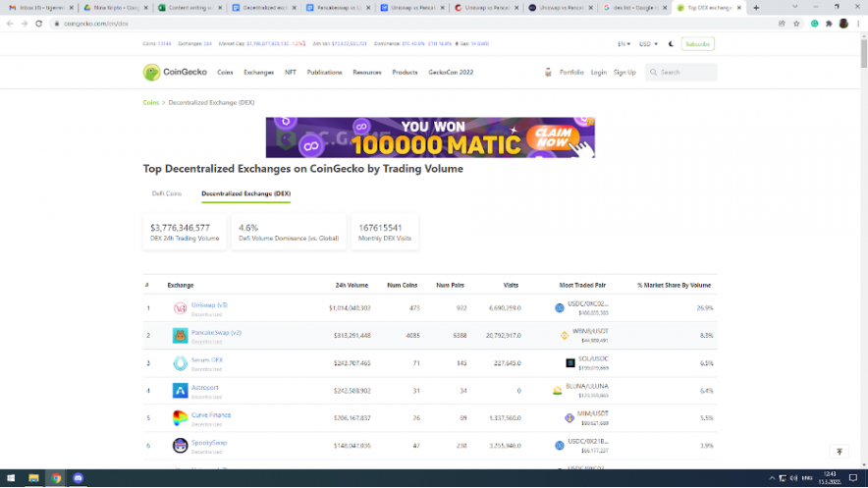Click the candy rewards icon beside Portfolio
Viewport: 868px width, 488px height.
pos(548,72)
